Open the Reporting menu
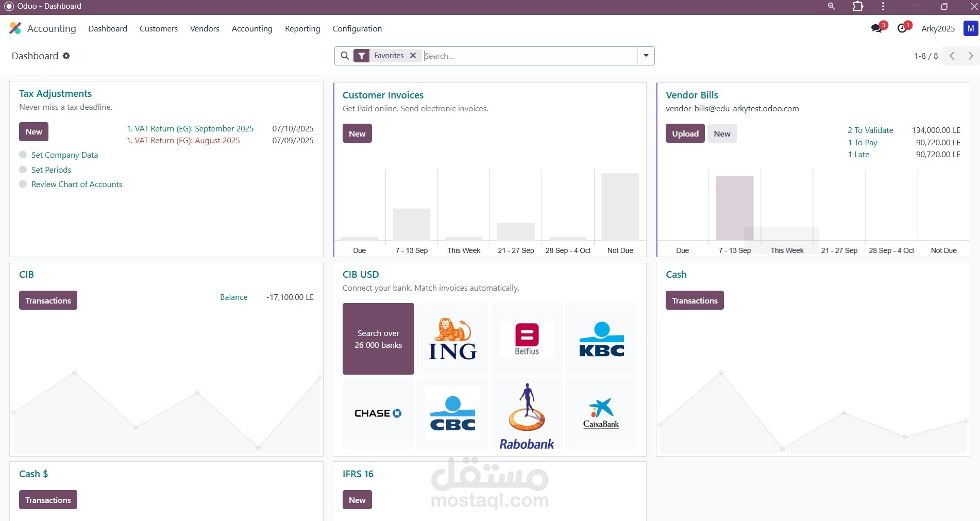This screenshot has width=980, height=521. click(302, 28)
